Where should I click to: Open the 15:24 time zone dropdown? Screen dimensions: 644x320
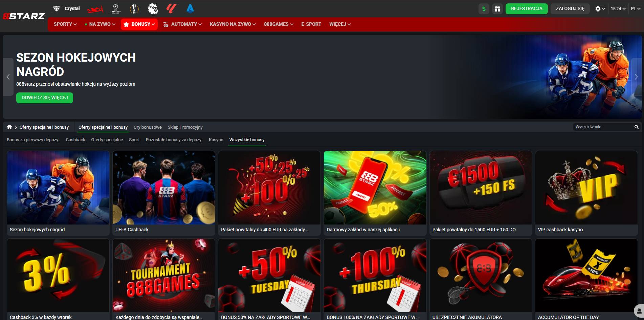click(x=618, y=9)
